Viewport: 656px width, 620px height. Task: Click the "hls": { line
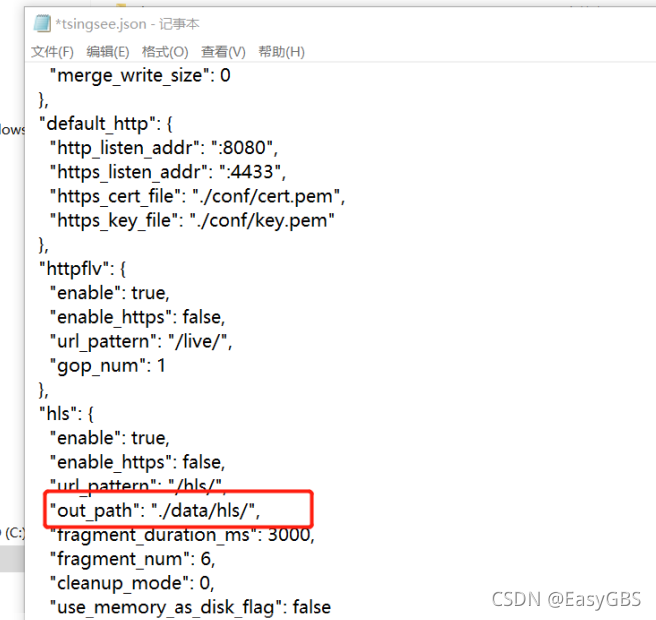click(66, 414)
